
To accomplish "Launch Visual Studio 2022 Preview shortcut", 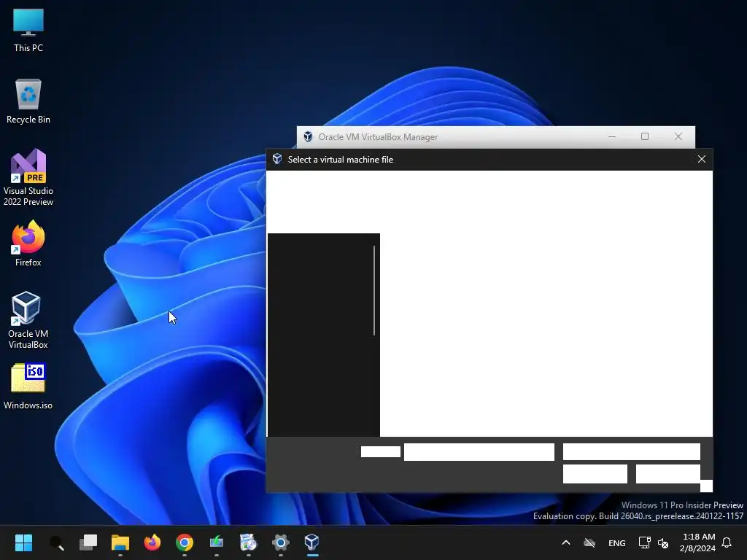I will coord(28,177).
